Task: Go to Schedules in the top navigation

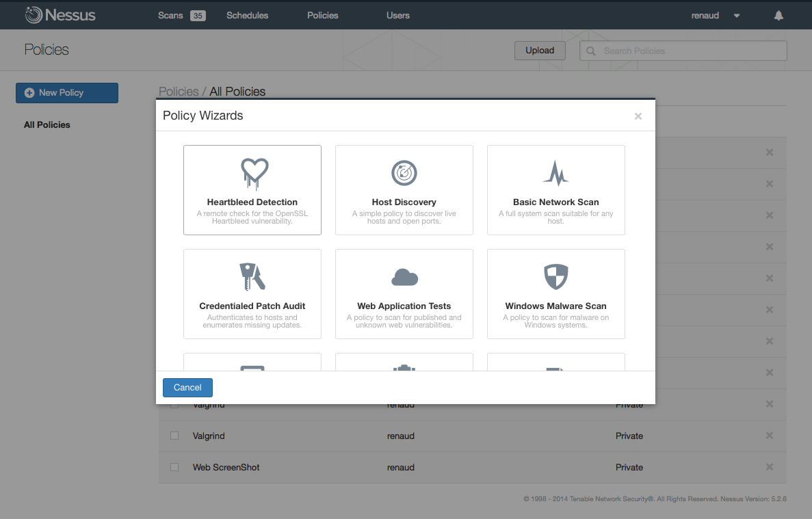Action: click(x=247, y=16)
